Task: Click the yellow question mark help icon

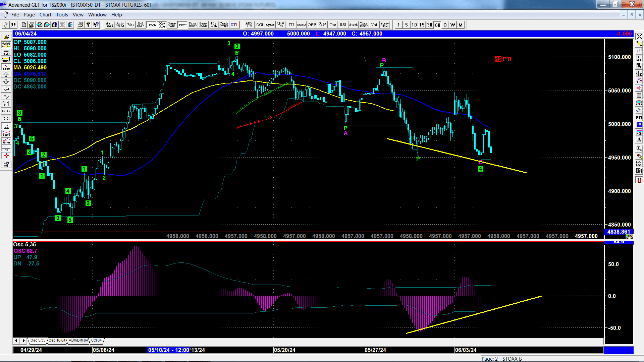Action: 88,25
